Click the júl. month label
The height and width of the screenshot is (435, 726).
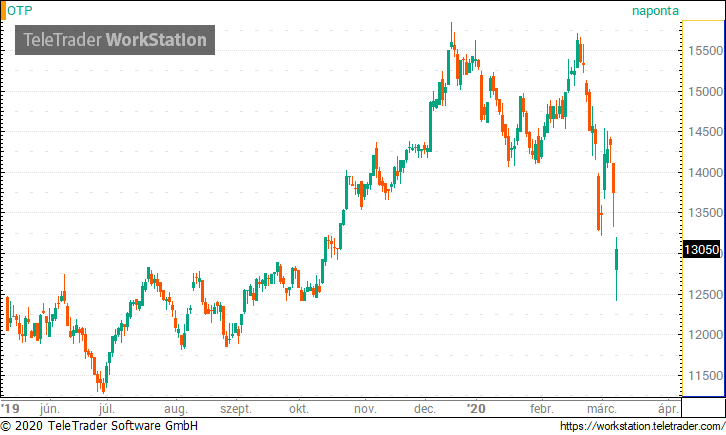pos(106,409)
